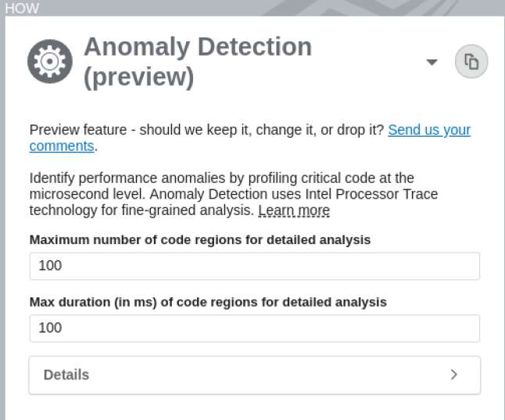Click the Anomaly Detection gear icon

50,62
